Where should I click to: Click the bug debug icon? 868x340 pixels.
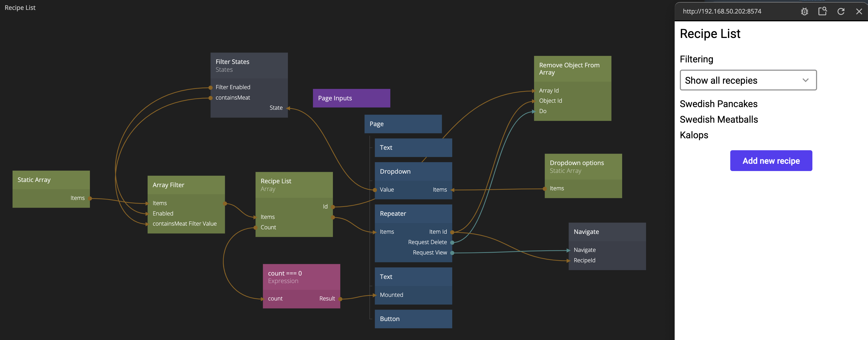pyautogui.click(x=804, y=11)
